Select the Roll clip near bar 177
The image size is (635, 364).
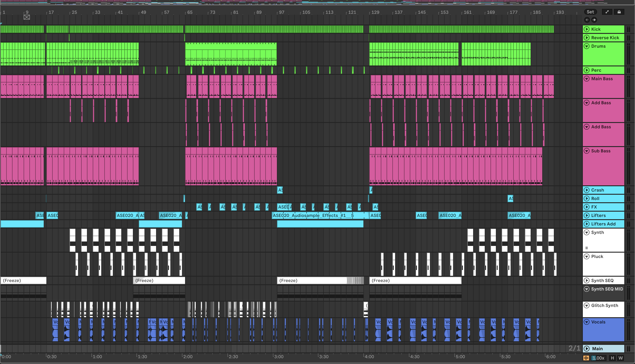[510, 198]
